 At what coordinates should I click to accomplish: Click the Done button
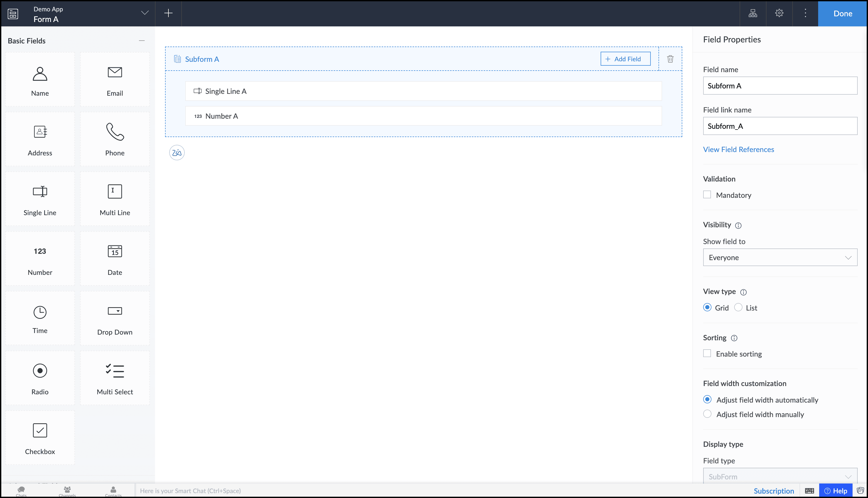842,13
